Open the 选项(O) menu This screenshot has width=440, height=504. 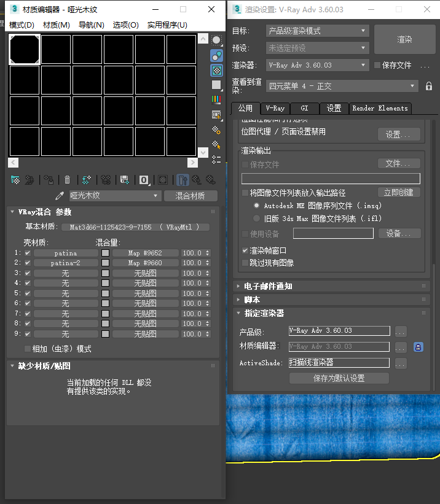(x=125, y=25)
